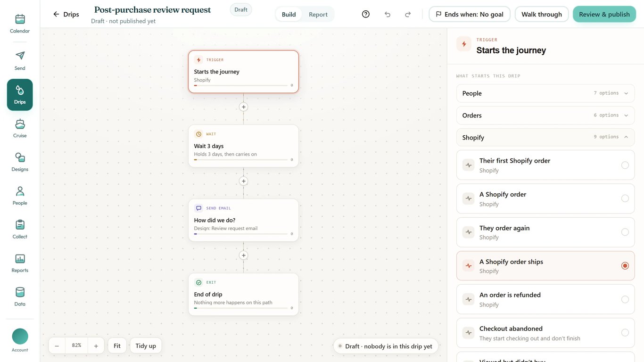Select 'Their first Shopify order' radio option
The height and width of the screenshot is (362, 644).
point(625,165)
